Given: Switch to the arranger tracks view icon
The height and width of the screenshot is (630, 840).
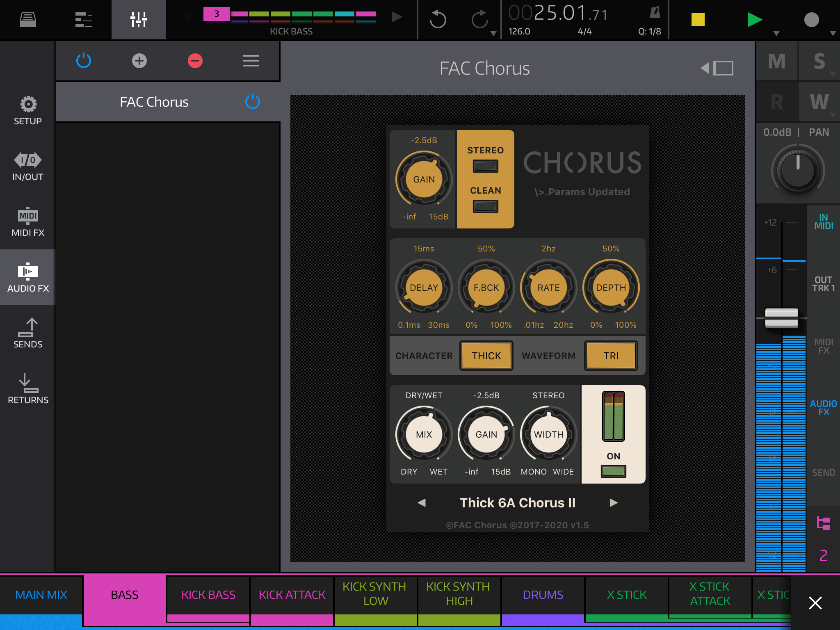Looking at the screenshot, I should pyautogui.click(x=84, y=19).
